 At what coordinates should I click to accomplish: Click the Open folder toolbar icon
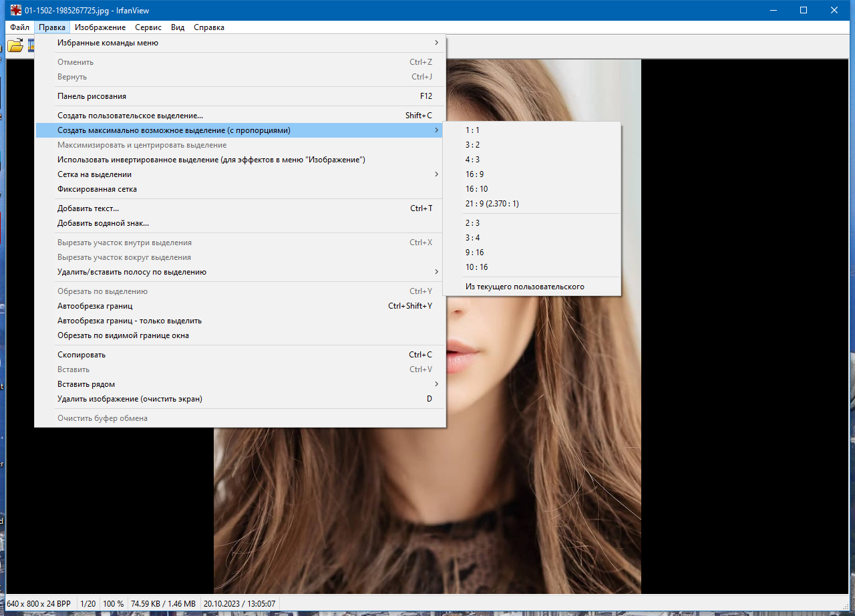tap(15, 45)
